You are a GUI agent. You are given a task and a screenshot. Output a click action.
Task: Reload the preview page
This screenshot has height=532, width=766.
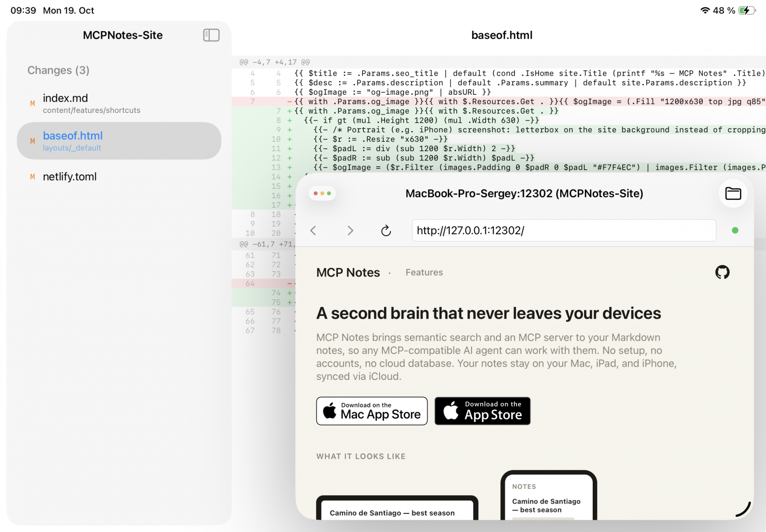click(x=386, y=231)
